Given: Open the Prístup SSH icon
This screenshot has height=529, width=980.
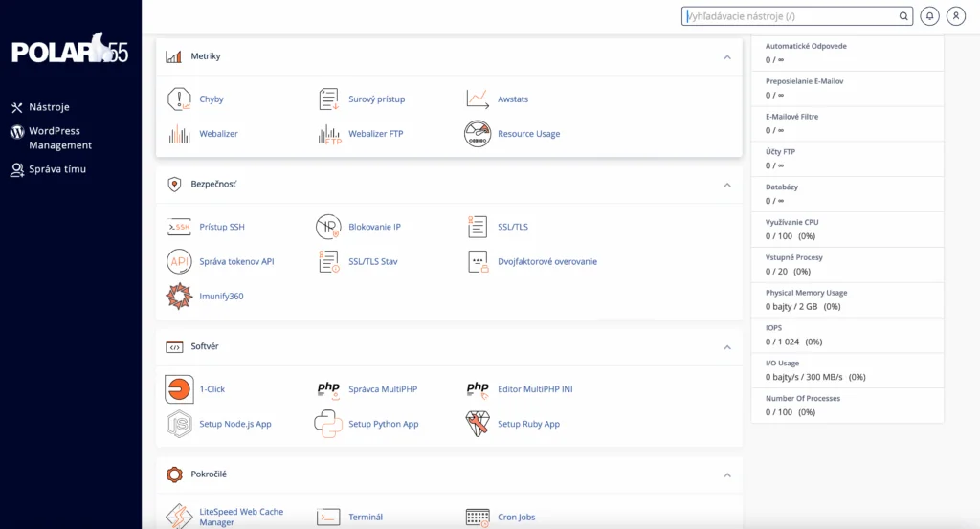Looking at the screenshot, I should tap(179, 227).
